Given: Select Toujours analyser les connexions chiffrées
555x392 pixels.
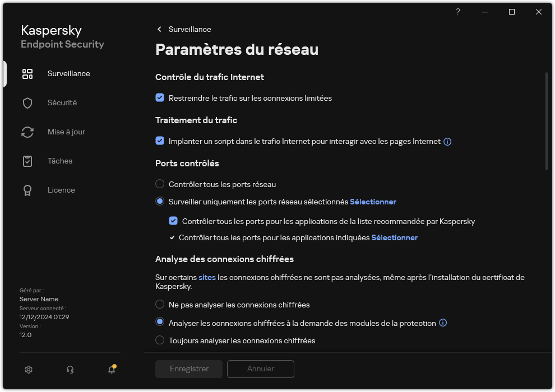Looking at the screenshot, I should tap(160, 340).
